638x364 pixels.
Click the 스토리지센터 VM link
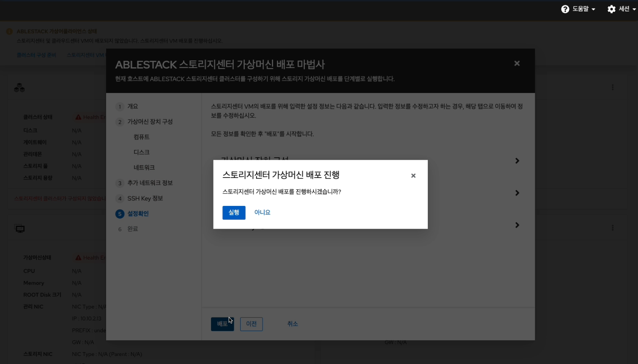pyautogui.click(x=86, y=55)
